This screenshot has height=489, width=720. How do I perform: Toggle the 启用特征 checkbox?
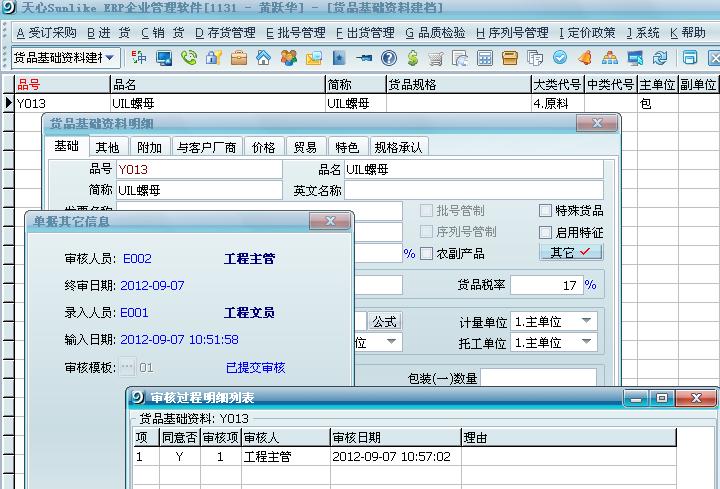click(546, 232)
